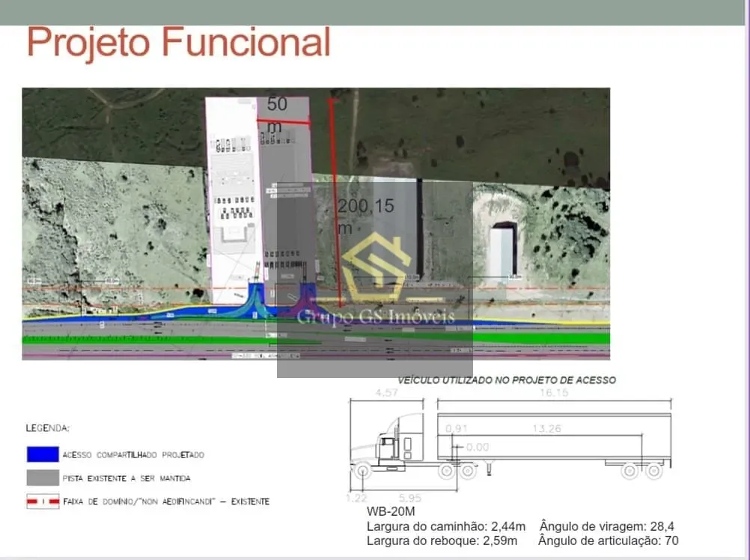Image resolution: width=750 pixels, height=560 pixels.
Task: Click 'Ângulo de articulação: 70' text
Action: point(609,541)
